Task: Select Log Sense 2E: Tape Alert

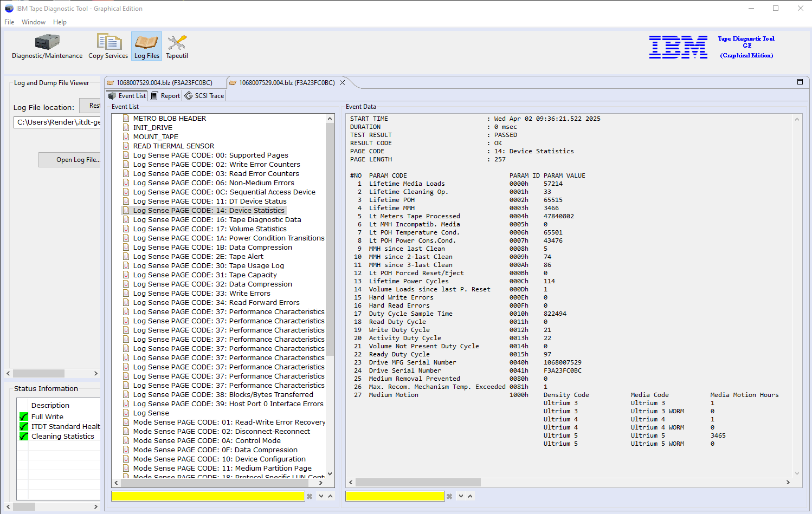Action: pos(198,256)
